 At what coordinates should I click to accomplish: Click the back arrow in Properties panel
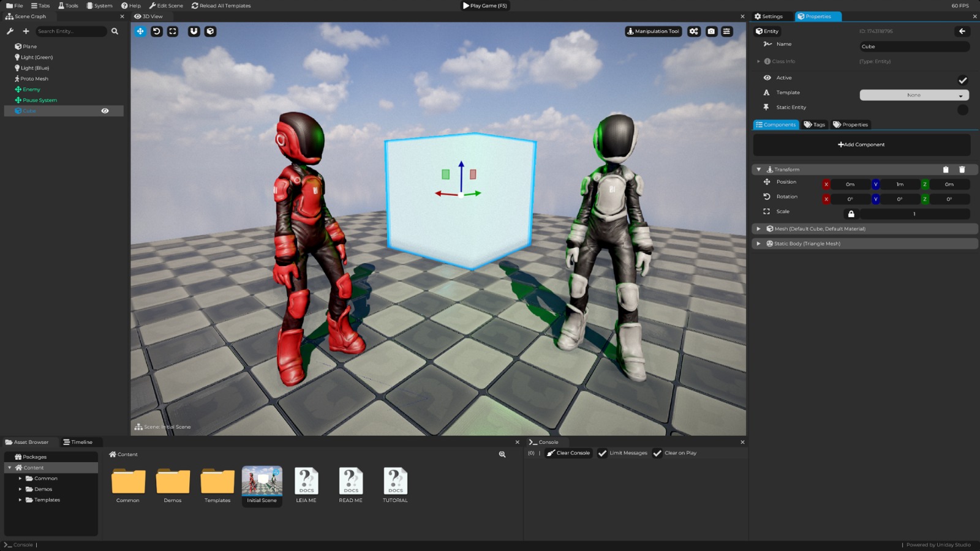(x=962, y=31)
